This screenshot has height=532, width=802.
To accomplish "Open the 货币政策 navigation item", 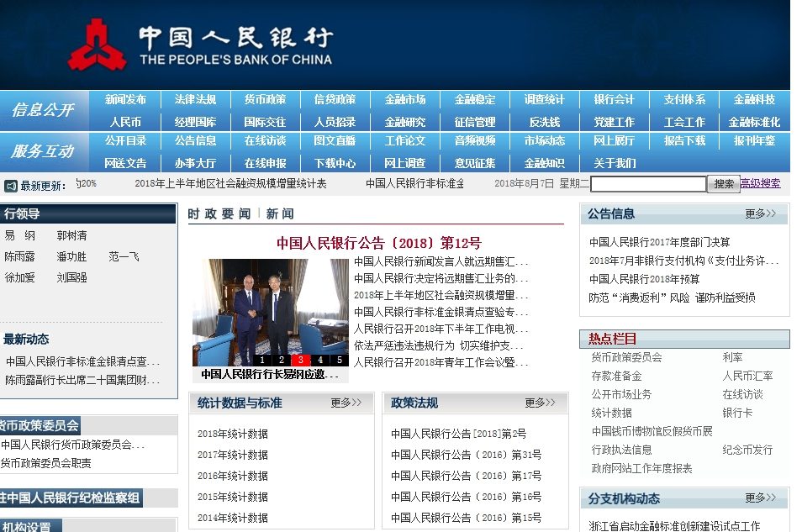I will pyautogui.click(x=265, y=99).
